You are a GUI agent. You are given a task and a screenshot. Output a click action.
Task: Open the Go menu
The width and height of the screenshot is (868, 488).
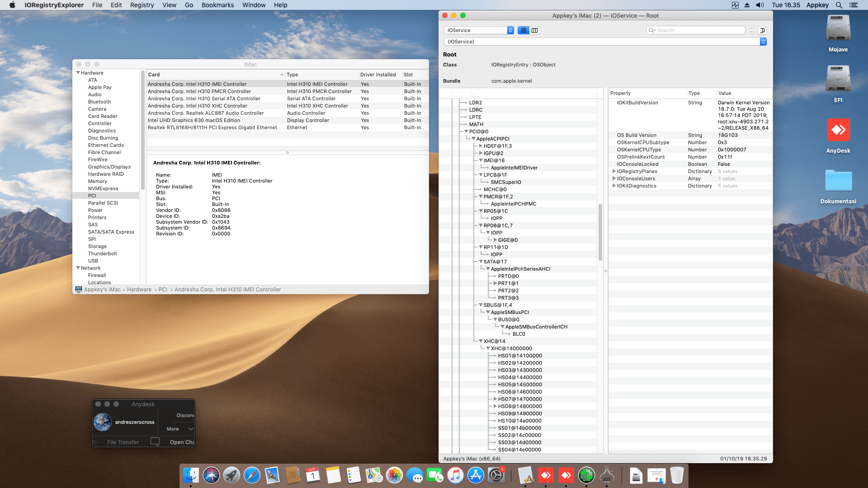pos(189,5)
